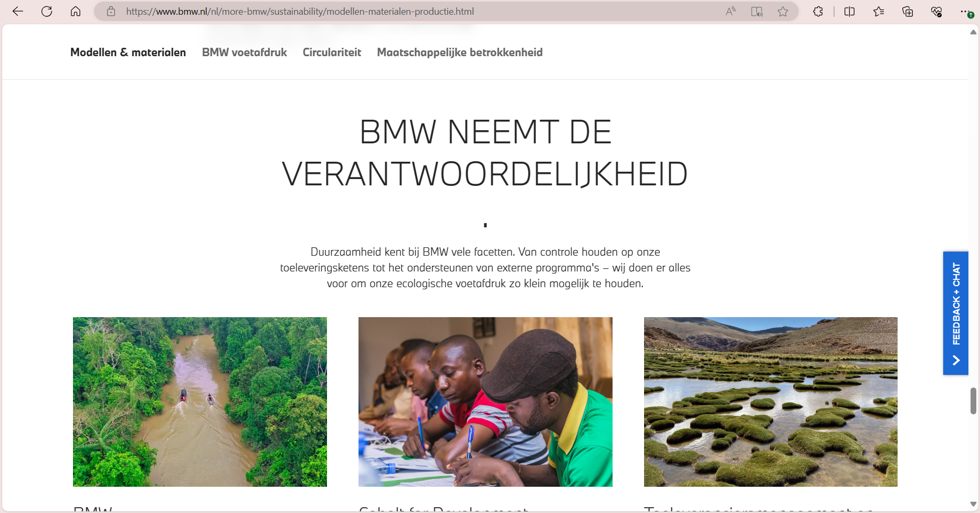View site information lock icon
The width and height of the screenshot is (980, 513).
click(x=111, y=12)
